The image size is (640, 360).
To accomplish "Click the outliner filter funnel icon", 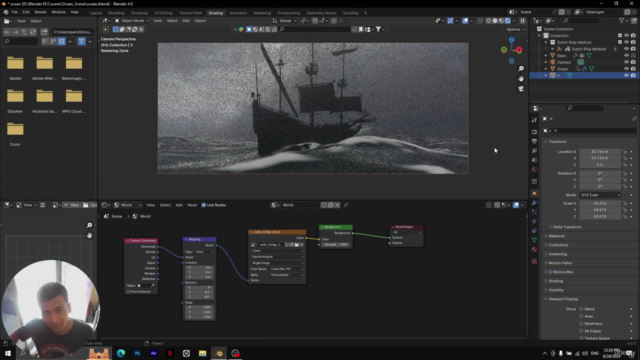I will (x=622, y=20).
